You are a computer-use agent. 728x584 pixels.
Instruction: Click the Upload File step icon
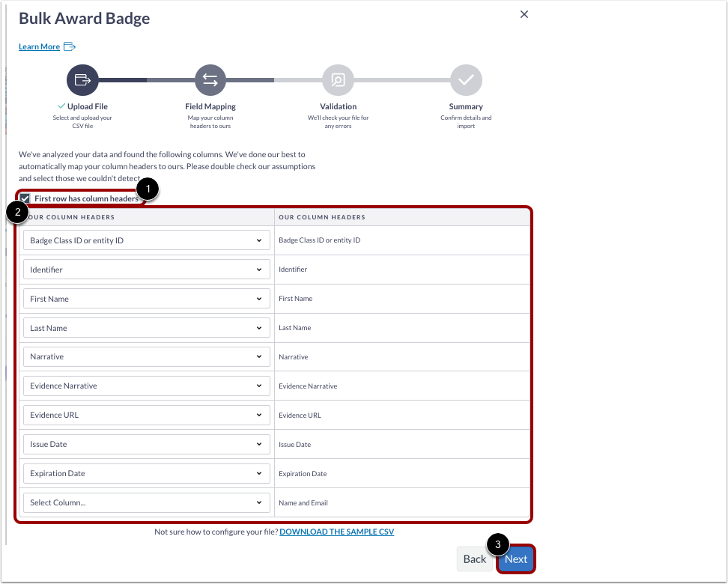tap(82, 79)
